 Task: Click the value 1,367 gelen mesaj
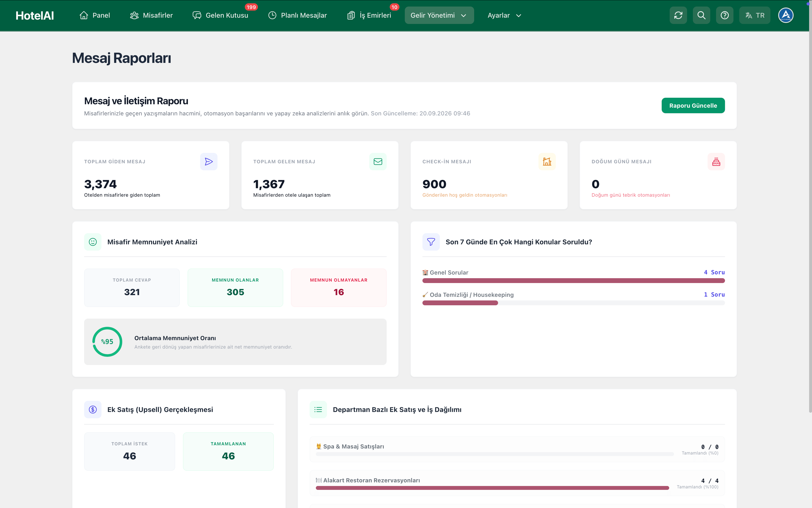pos(269,184)
